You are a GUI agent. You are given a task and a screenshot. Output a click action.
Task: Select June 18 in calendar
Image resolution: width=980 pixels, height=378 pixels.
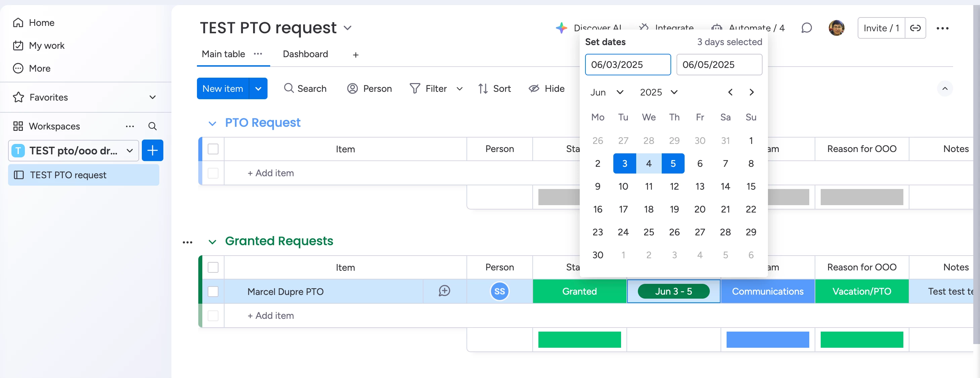649,209
